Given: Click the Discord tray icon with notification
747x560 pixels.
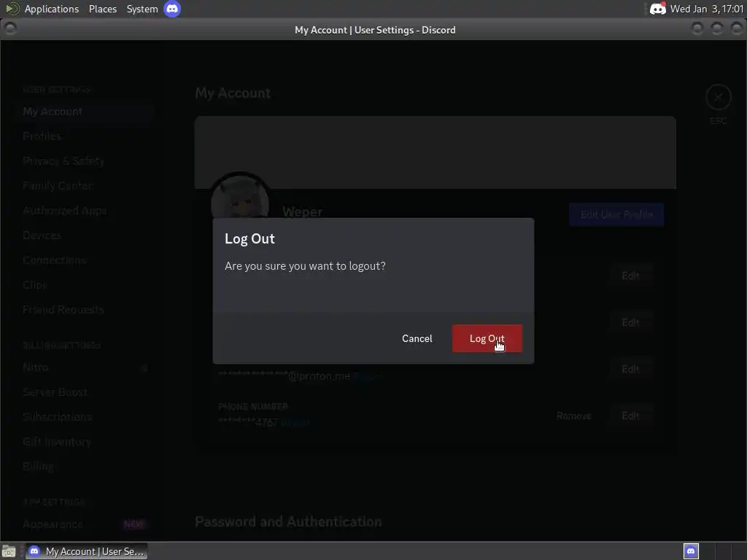Looking at the screenshot, I should [x=658, y=9].
